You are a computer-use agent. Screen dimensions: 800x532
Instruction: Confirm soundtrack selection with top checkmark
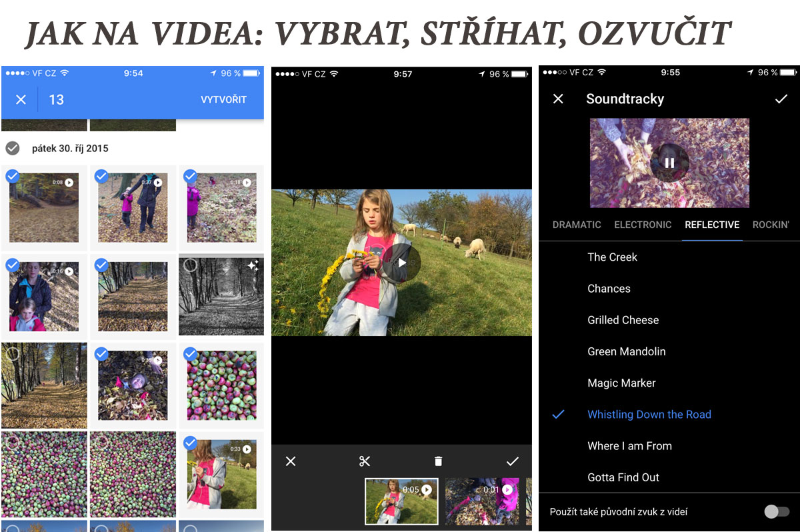coord(781,99)
